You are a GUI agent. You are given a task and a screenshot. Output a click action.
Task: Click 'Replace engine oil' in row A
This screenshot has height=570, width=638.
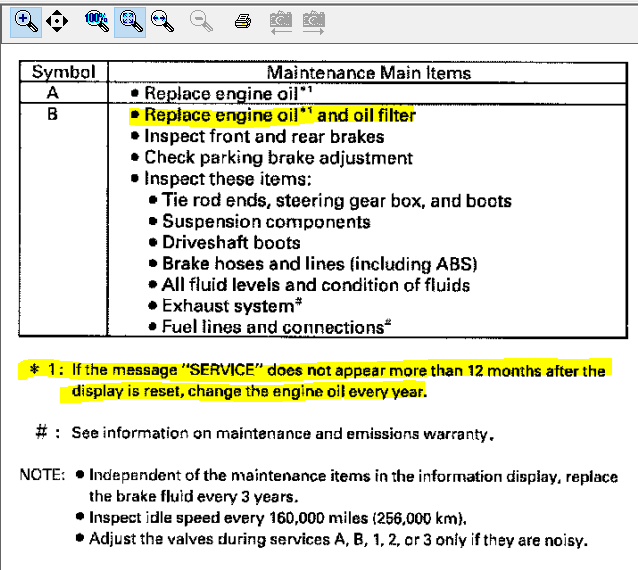221,94
